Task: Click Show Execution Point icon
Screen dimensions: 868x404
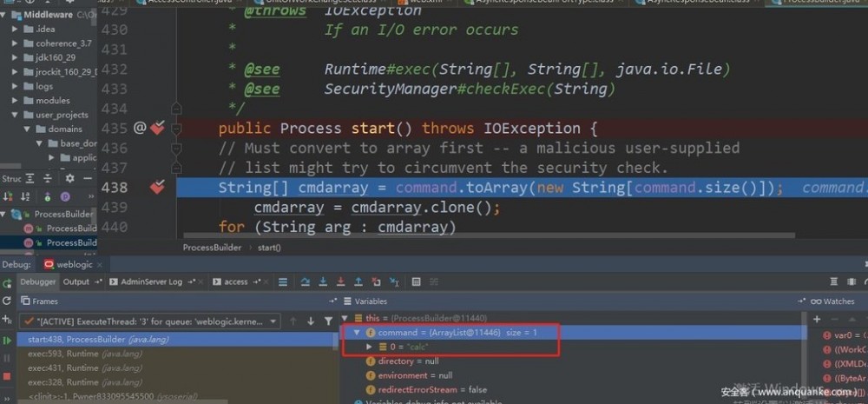Action: coord(283,282)
